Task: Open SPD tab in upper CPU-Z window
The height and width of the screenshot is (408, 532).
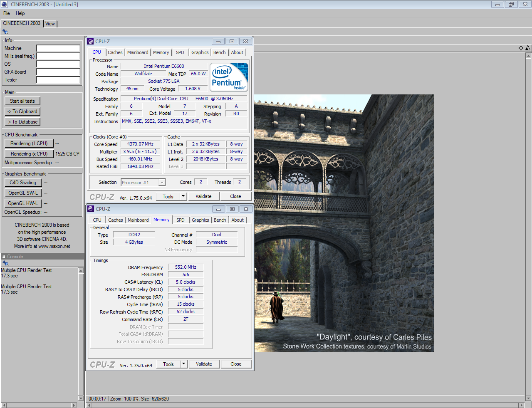Action: 180,52
